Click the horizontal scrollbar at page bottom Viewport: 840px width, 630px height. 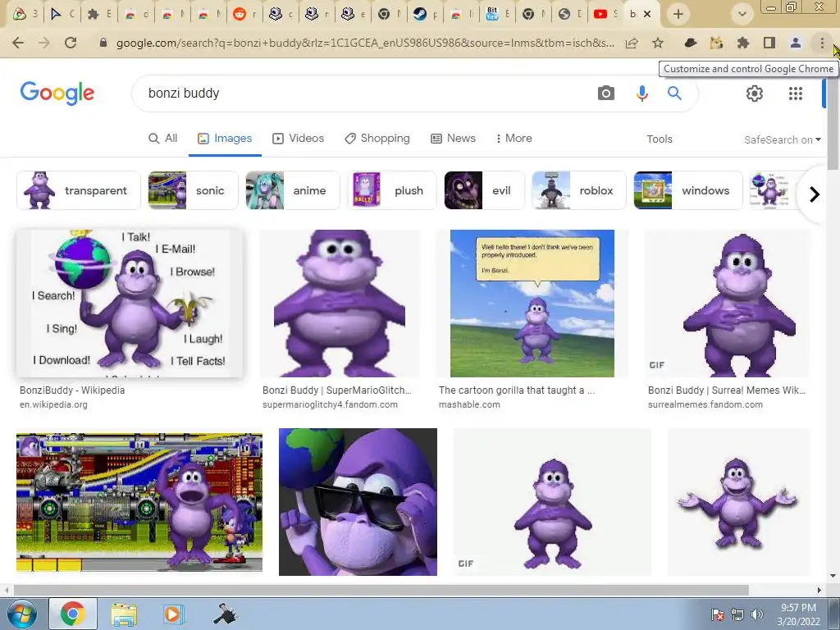tap(381, 590)
